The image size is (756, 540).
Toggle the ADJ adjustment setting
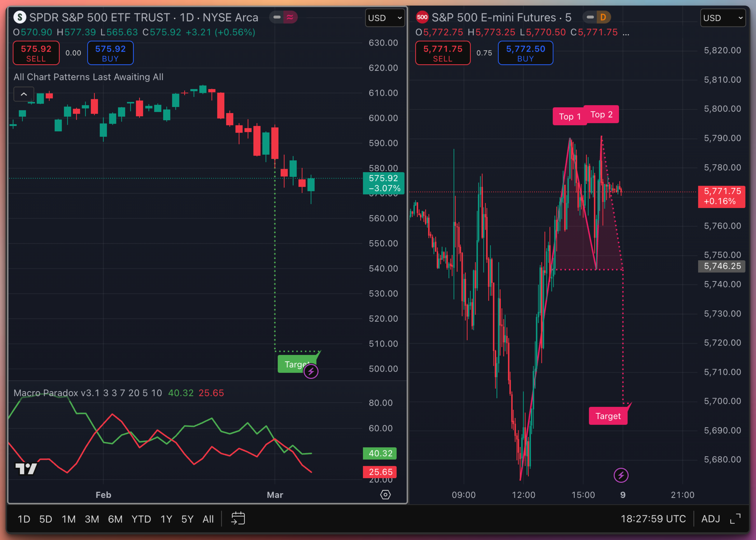point(711,519)
